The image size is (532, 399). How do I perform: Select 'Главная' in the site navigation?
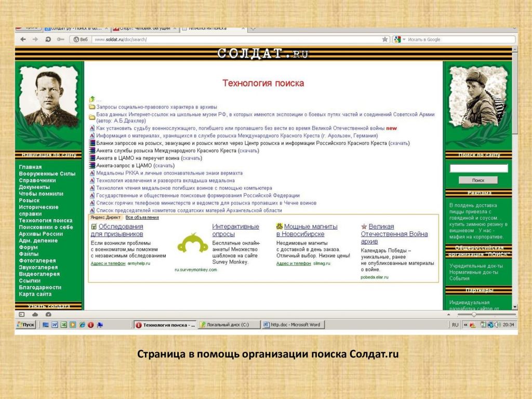pos(30,167)
